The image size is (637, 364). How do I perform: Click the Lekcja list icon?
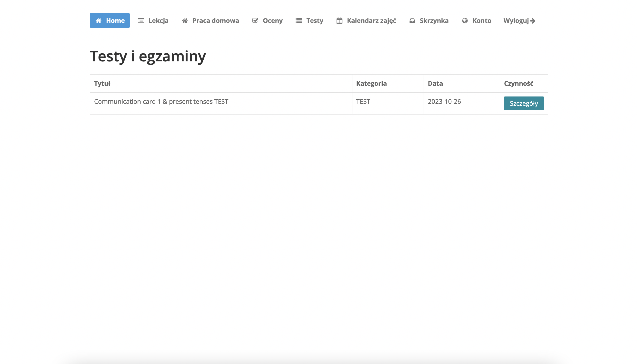point(141,20)
